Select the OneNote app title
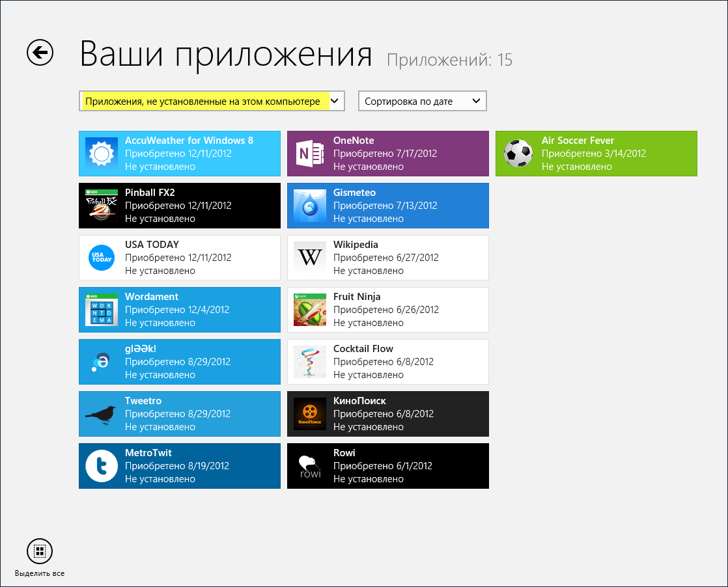 (354, 141)
